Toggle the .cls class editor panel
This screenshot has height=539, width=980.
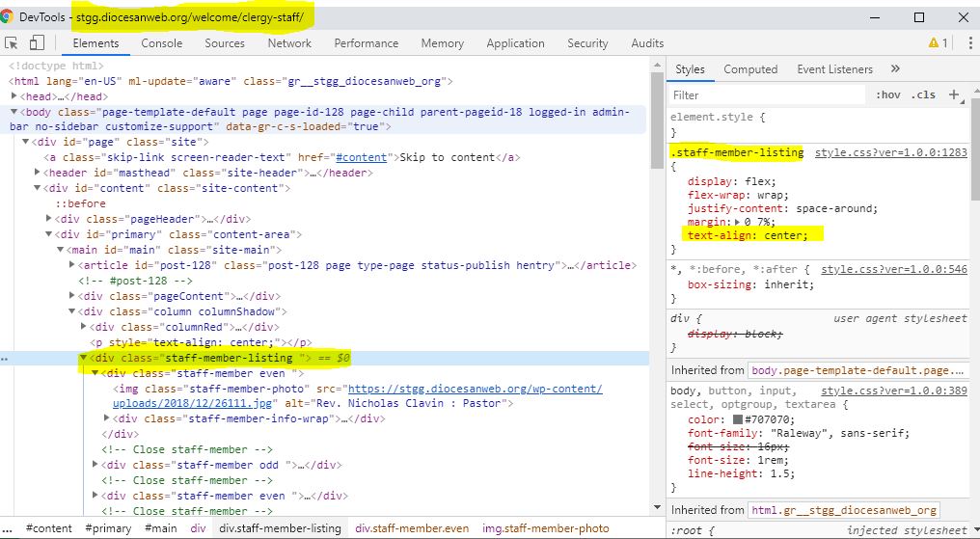[923, 95]
